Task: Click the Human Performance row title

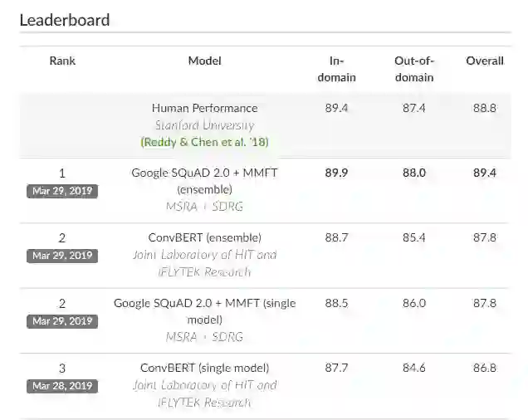Action: click(204, 108)
